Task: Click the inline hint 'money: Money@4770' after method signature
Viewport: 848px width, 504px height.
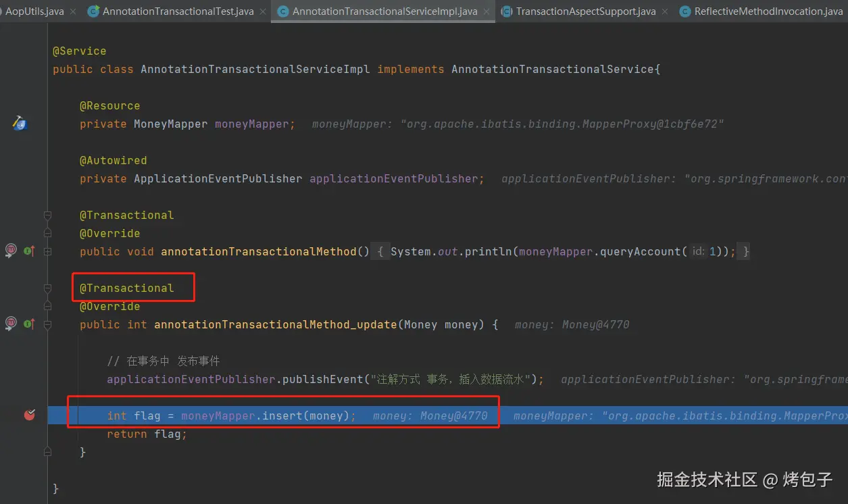Action: 572,324
